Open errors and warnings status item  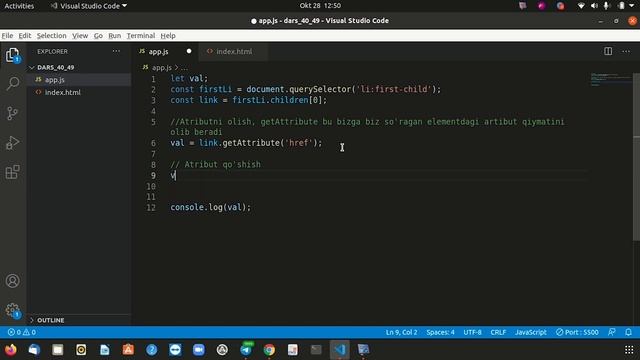[22, 332]
